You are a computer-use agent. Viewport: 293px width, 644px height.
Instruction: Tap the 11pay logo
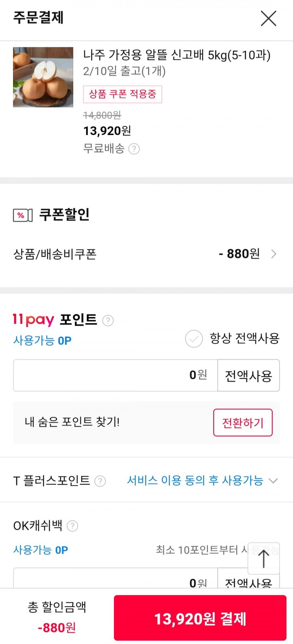click(x=33, y=320)
